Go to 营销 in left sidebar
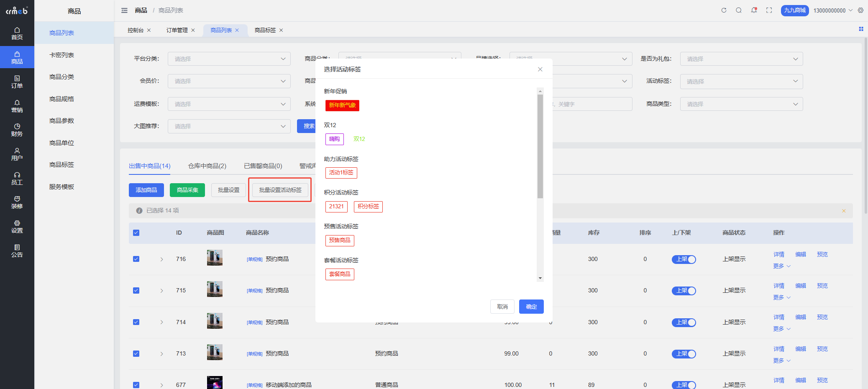Screen dimensions: 868x389 coord(17,106)
